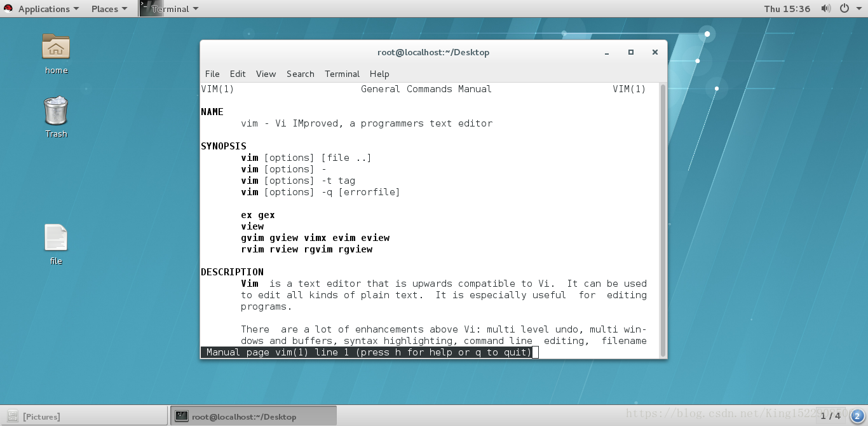The width and height of the screenshot is (868, 426).
Task: Click 'vim - Vi IMproved' description line
Action: [367, 123]
